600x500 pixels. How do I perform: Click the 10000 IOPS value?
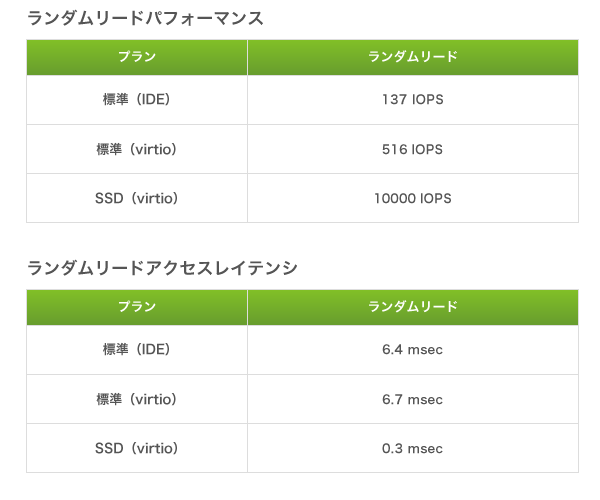tap(413, 198)
